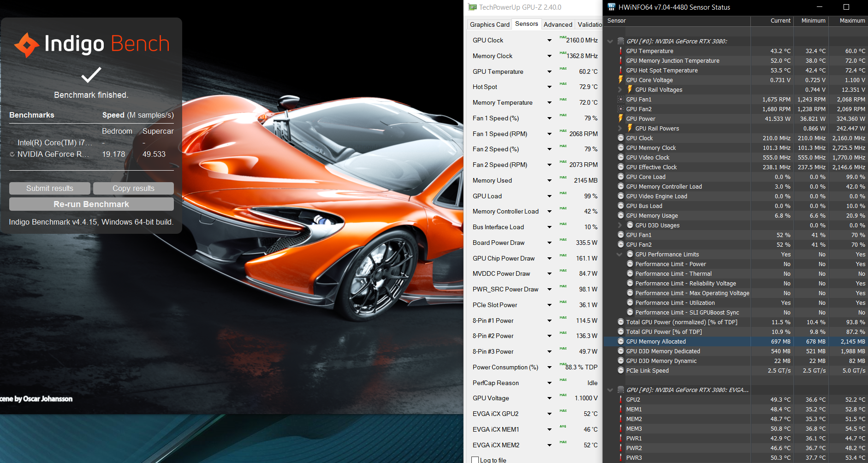
Task: Open the Board Power Draw dropdown arrow
Action: [x=549, y=243]
